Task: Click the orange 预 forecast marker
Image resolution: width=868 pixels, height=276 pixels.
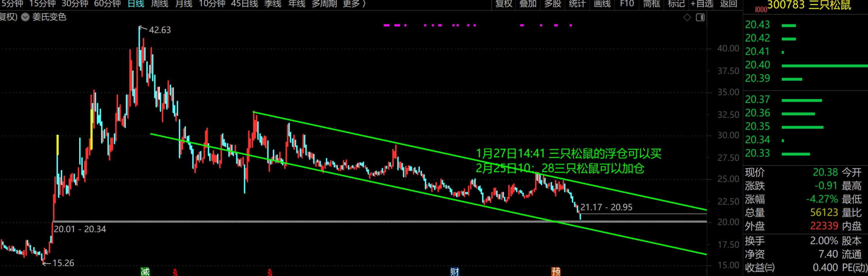Action: pos(556,272)
